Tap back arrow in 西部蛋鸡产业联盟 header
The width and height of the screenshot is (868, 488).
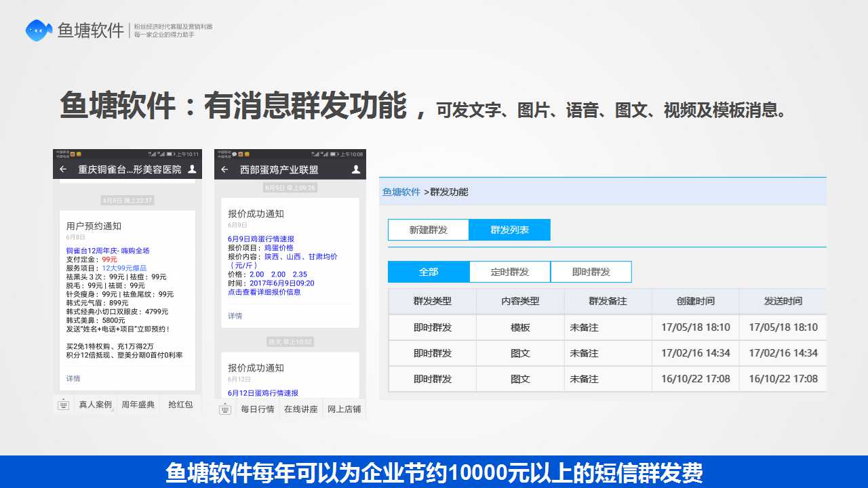(x=224, y=169)
